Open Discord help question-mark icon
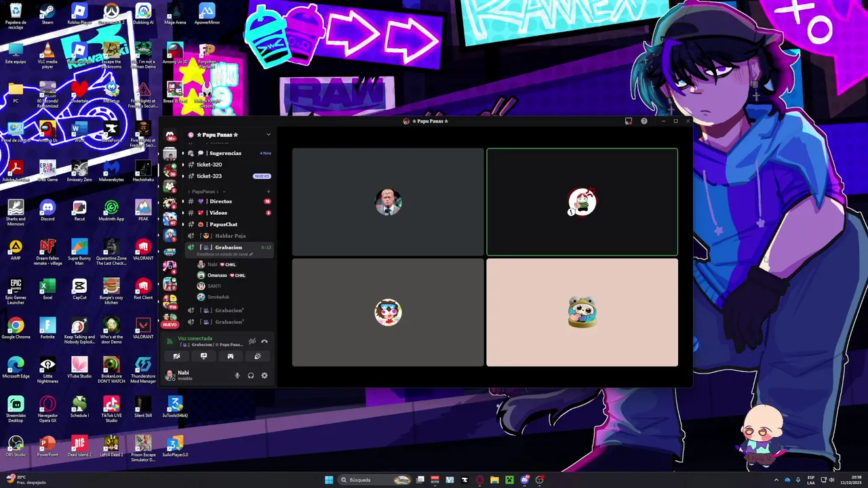The width and height of the screenshot is (868, 488). coord(644,121)
